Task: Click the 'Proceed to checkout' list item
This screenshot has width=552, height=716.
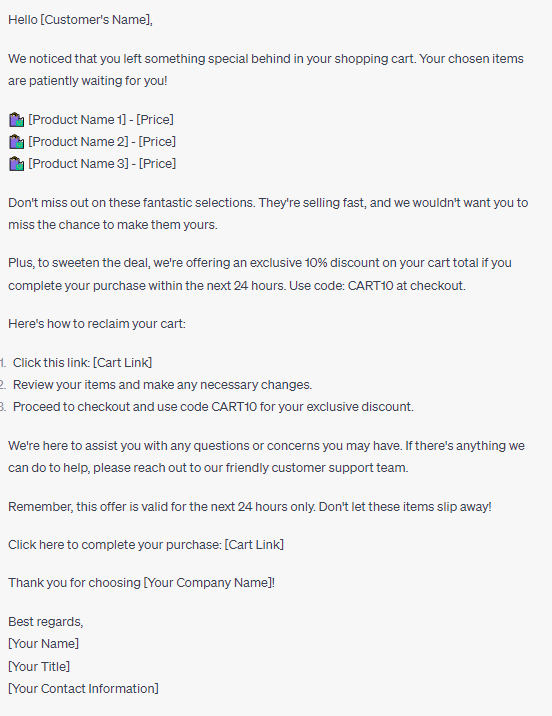Action: (x=213, y=407)
